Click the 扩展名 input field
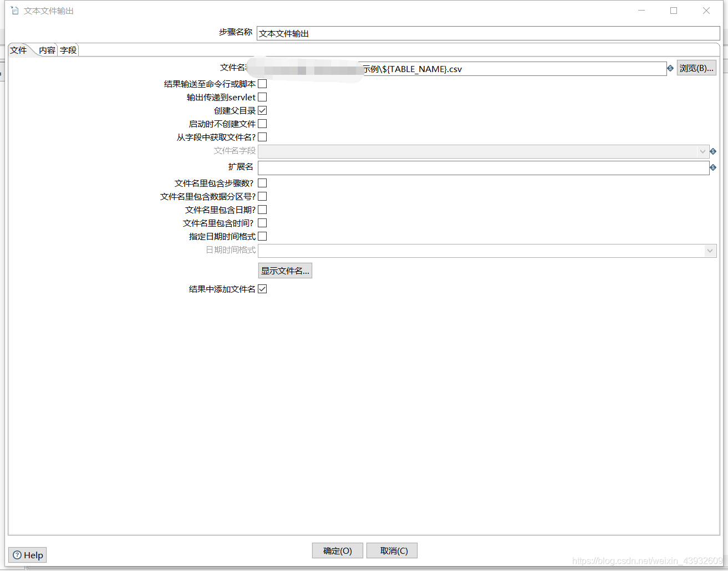Image resolution: width=728 pixels, height=571 pixels. (483, 167)
